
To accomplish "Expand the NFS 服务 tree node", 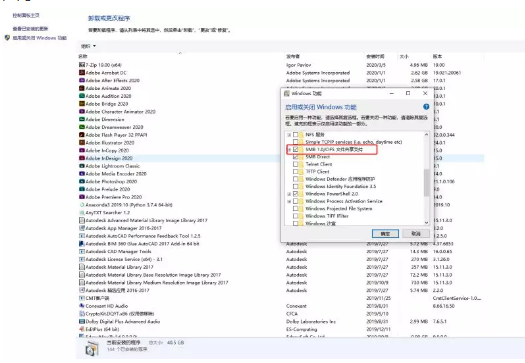I will point(289,135).
